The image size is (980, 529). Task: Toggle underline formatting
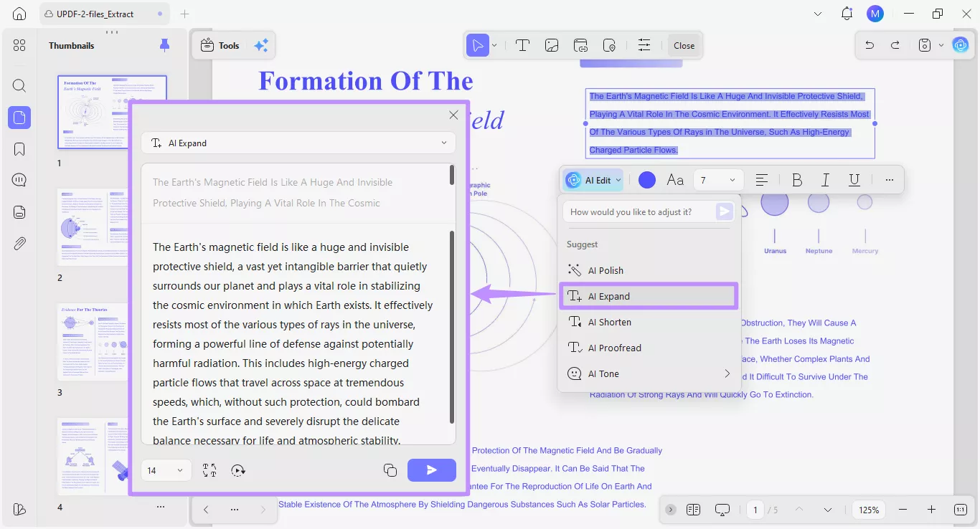click(x=854, y=180)
